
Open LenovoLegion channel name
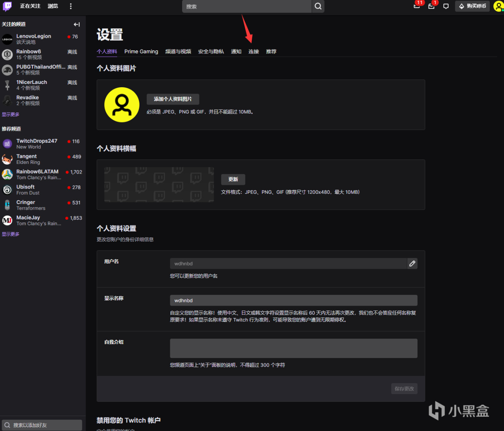click(34, 36)
